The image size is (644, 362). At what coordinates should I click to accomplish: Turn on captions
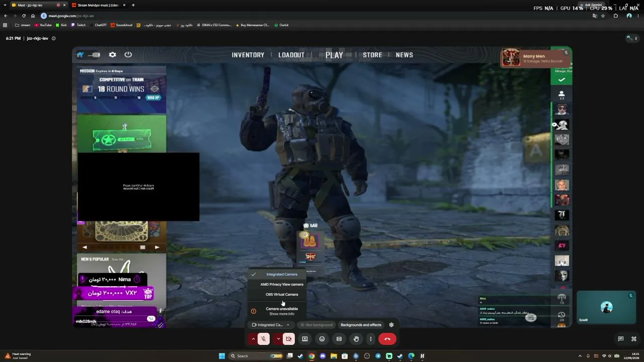pos(339,339)
